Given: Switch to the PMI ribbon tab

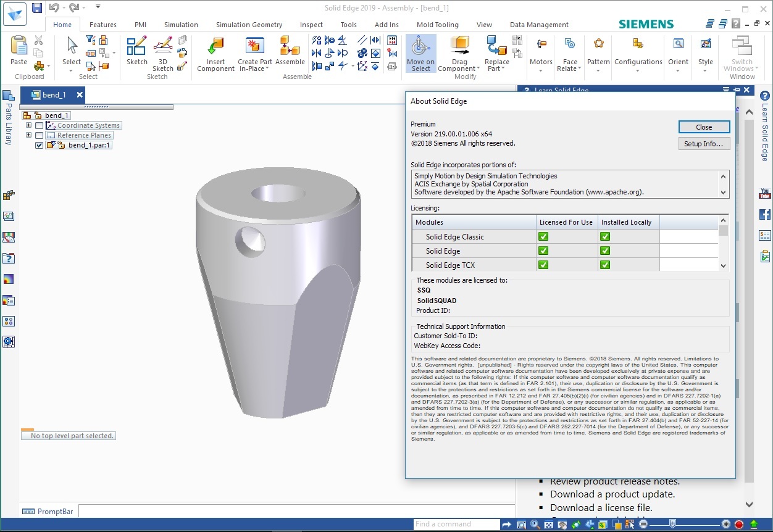Looking at the screenshot, I should [x=140, y=25].
